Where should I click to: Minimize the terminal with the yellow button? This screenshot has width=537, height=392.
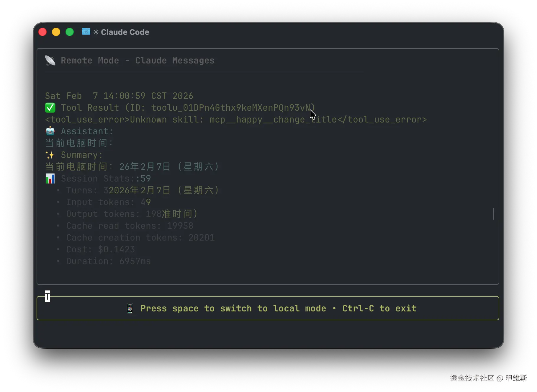(x=56, y=32)
